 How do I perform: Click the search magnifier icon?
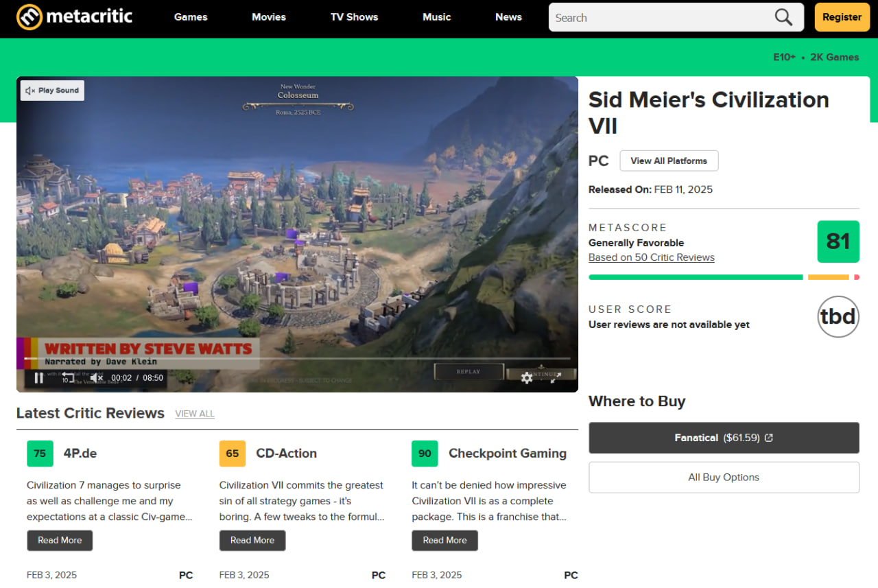pyautogui.click(x=783, y=17)
